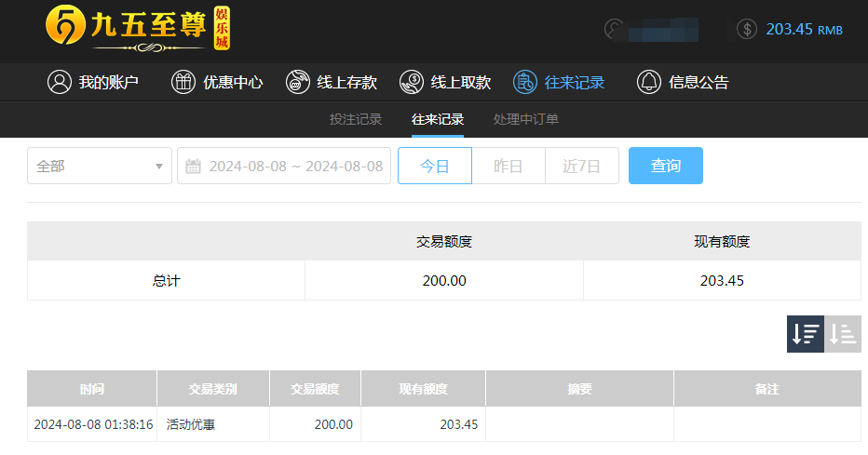Viewport: 868px width, 455px height.
Task: Select the 今日 date filter
Action: click(x=434, y=166)
